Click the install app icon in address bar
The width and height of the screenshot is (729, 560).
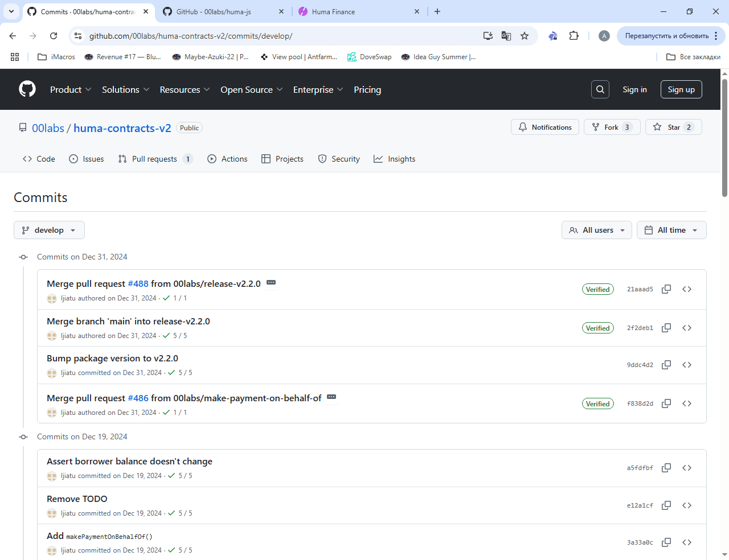(x=488, y=36)
